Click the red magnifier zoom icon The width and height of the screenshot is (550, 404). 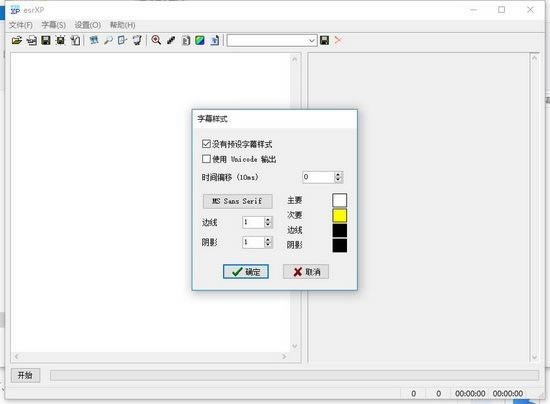(x=156, y=40)
